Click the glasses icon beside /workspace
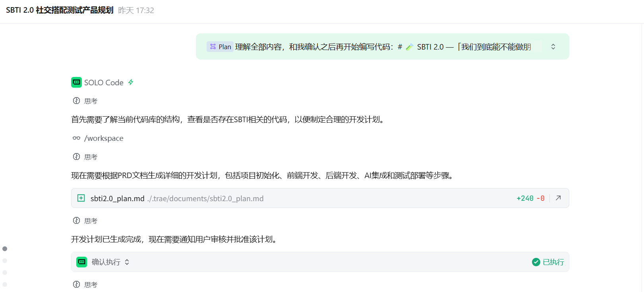This screenshot has width=644, height=292. [x=76, y=138]
